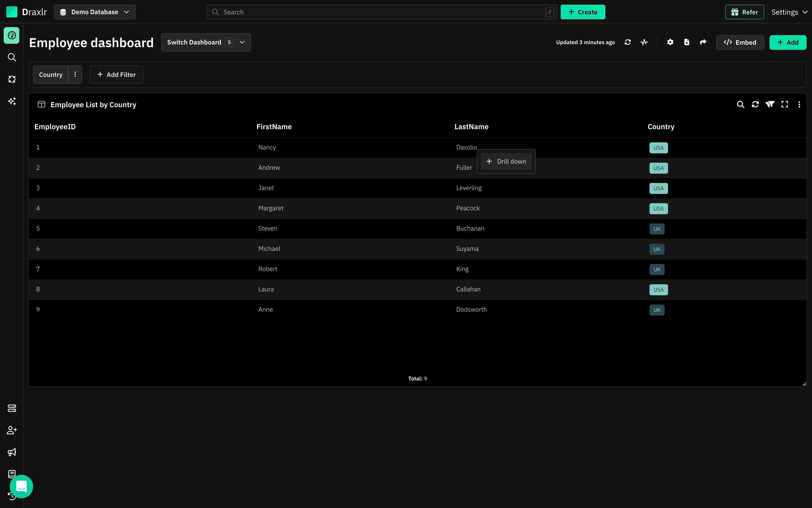
Task: Open the AI sparkles icon in sidebar
Action: 12,101
